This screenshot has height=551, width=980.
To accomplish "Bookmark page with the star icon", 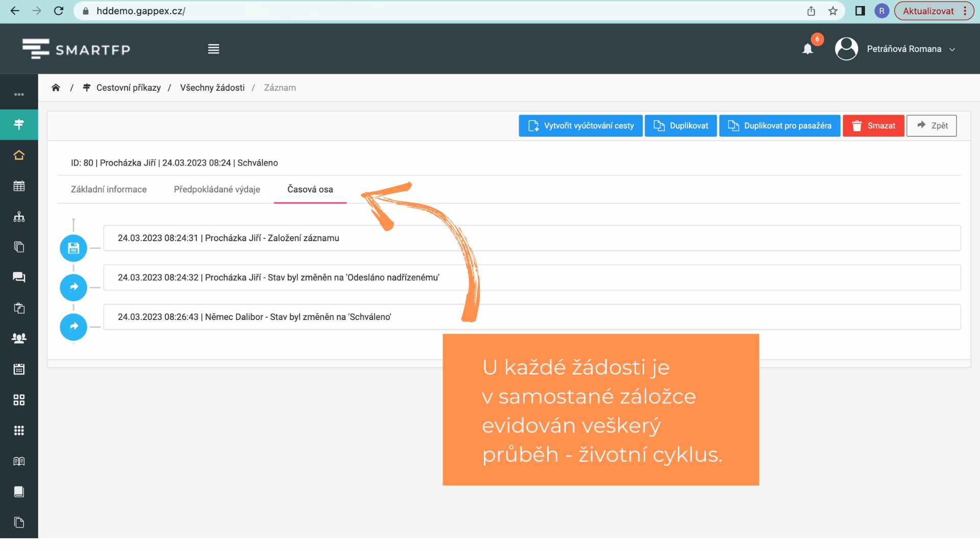I will pos(833,11).
